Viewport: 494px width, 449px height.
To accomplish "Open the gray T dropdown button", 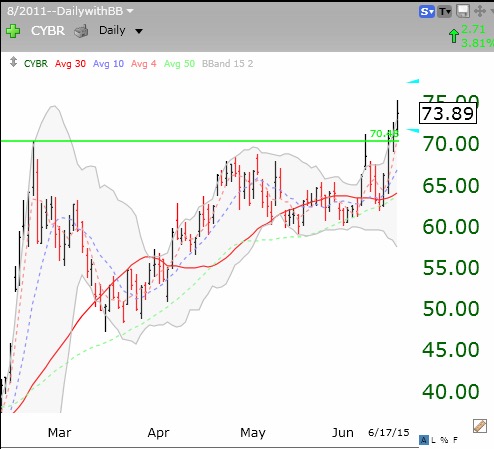I will tap(444, 12).
